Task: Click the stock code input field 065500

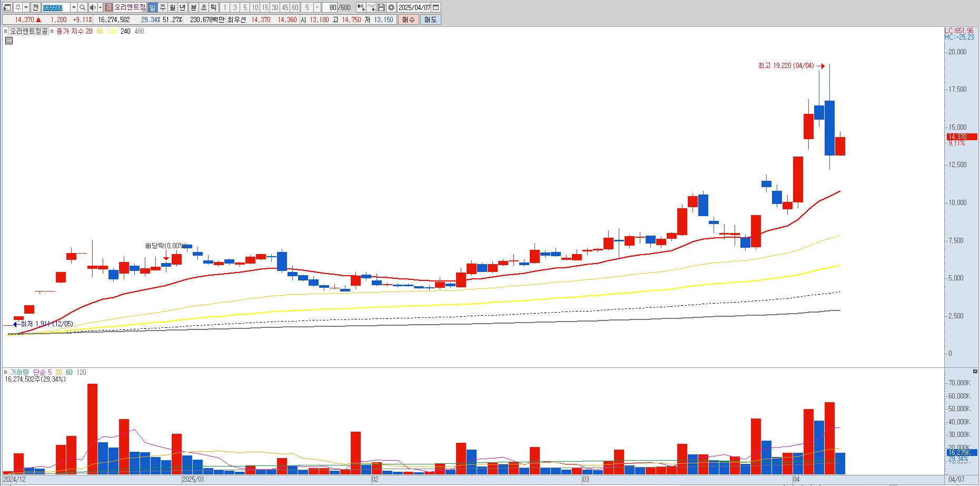Action: 56,7
